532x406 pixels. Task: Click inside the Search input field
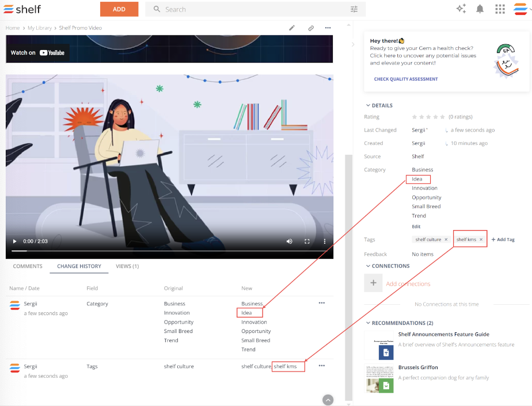[230, 9]
